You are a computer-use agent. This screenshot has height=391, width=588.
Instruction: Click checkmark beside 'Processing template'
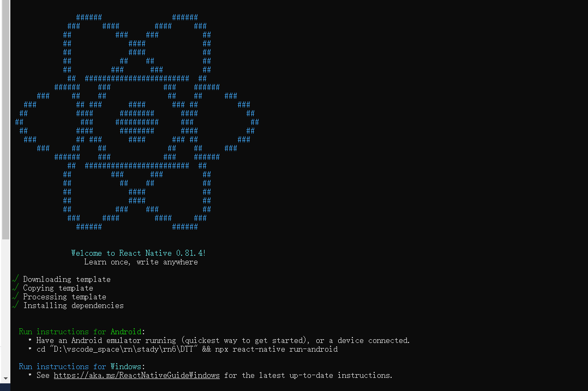15,296
